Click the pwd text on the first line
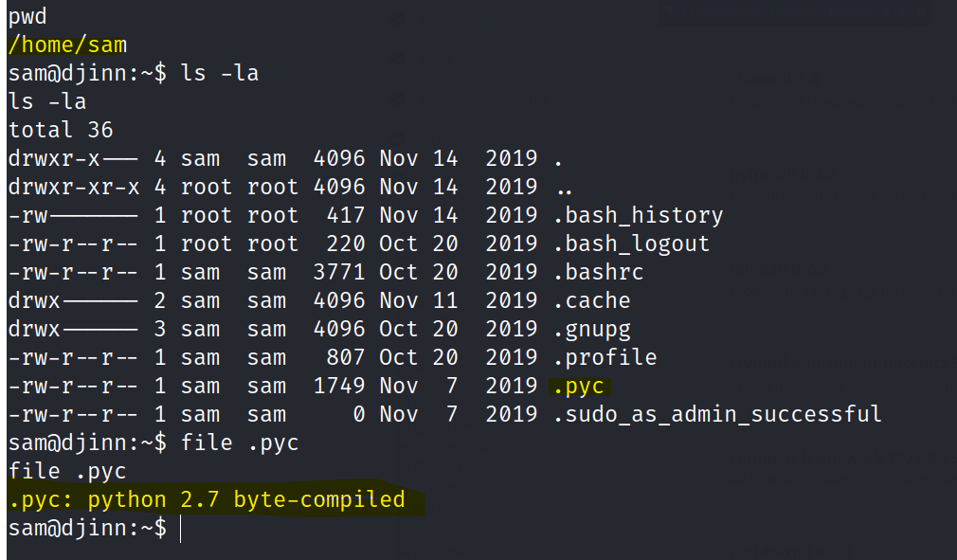 [27, 16]
